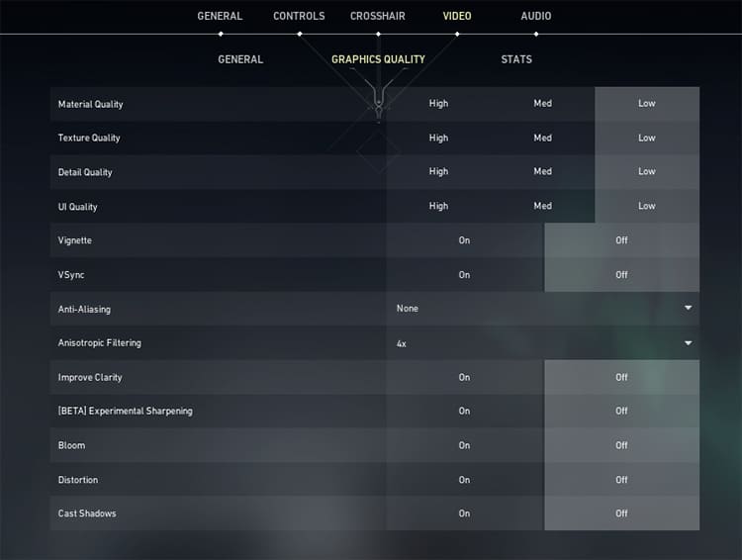Click the Anisotropic Filtering dropdown arrow
This screenshot has width=742, height=560.
(688, 343)
